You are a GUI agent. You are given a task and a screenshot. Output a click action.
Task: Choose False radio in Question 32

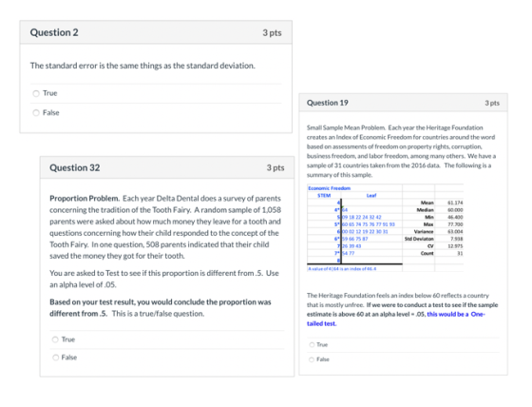coord(56,358)
